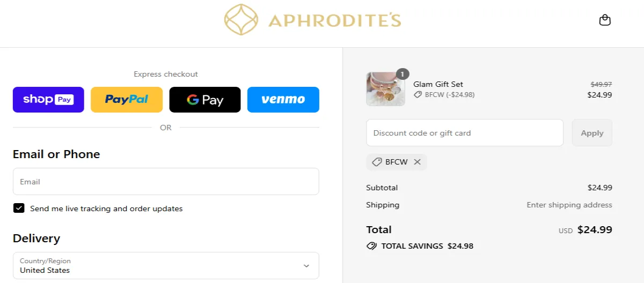This screenshot has width=644, height=283.
Task: Click the Glam Gift Set thumbnail
Action: point(385,89)
